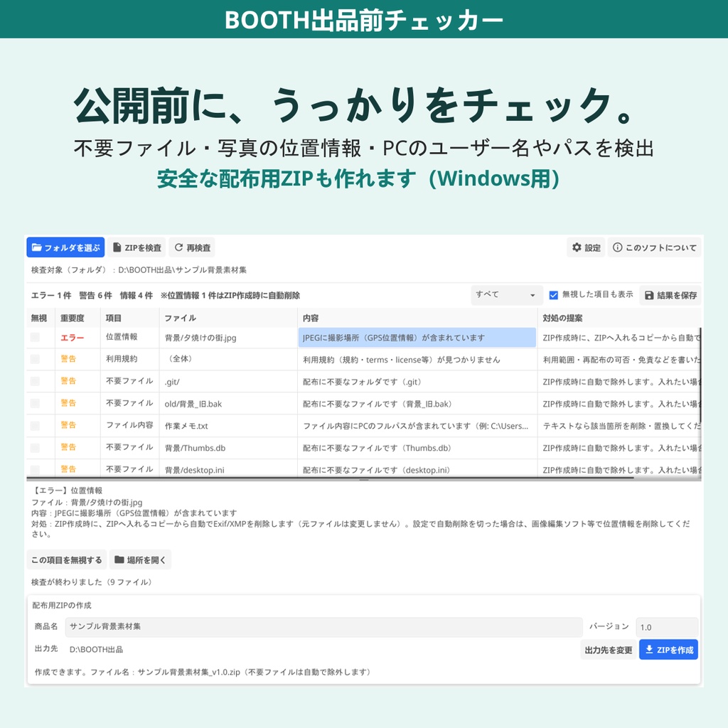Image resolution: width=728 pixels, height=728 pixels.
Task: Toggle 無視した項目も表示 checkbox
Action: [x=553, y=295]
